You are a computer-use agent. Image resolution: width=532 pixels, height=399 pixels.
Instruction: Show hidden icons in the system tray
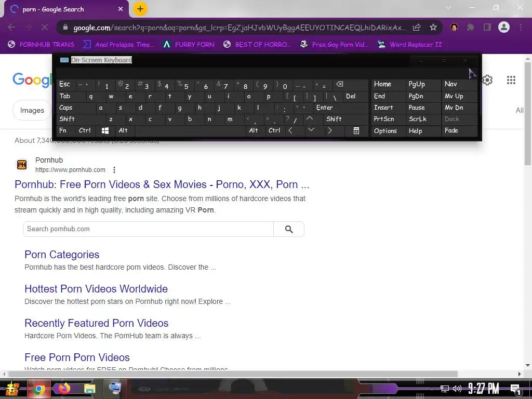pyautogui.click(x=432, y=389)
